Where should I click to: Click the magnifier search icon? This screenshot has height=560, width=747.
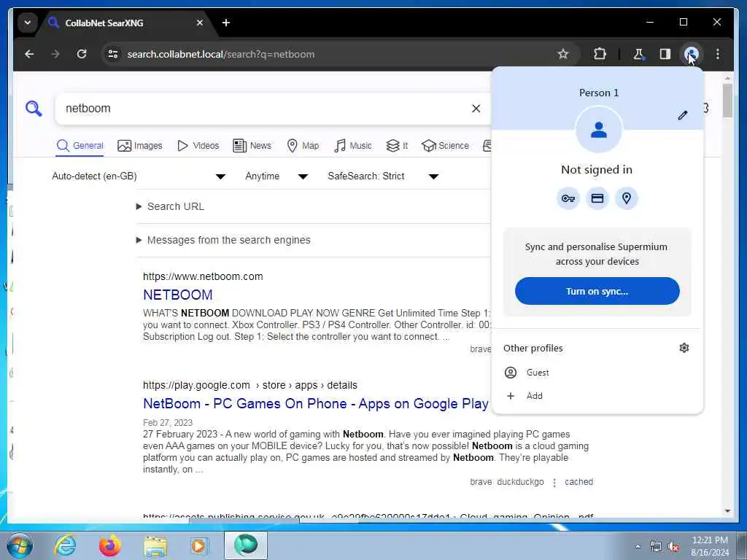34,109
